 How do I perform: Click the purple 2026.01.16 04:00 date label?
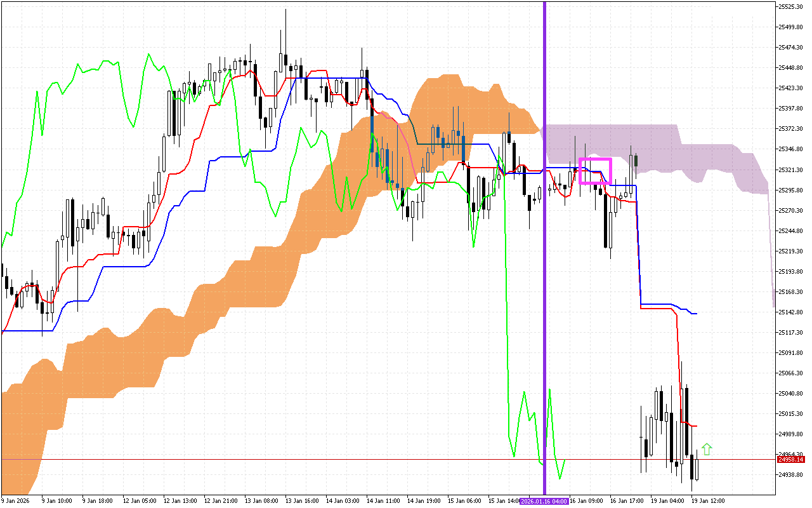coord(544,500)
